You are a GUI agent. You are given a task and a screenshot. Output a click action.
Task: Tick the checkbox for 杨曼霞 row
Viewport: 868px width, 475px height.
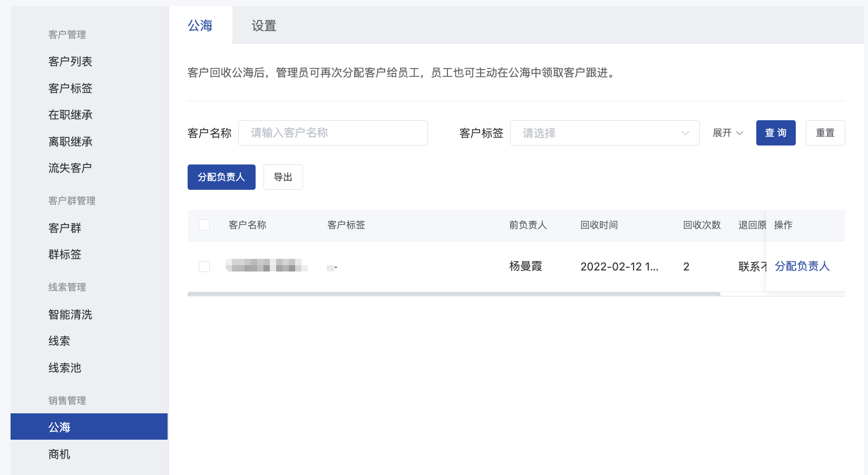(x=204, y=267)
